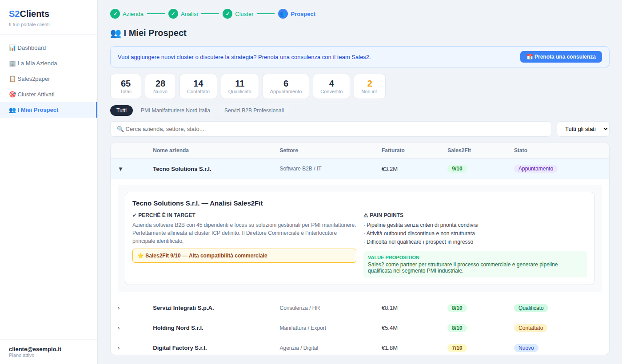Click the Tecno Solutions S.r.l. company name
Viewport: 622px width, 364px height.
tap(182, 169)
